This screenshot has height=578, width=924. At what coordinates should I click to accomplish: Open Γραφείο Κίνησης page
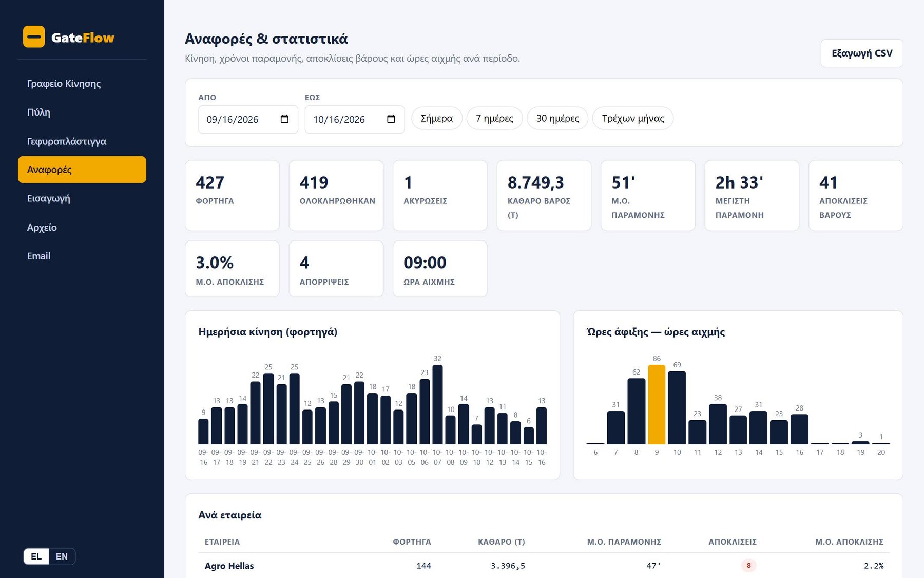pyautogui.click(x=82, y=83)
